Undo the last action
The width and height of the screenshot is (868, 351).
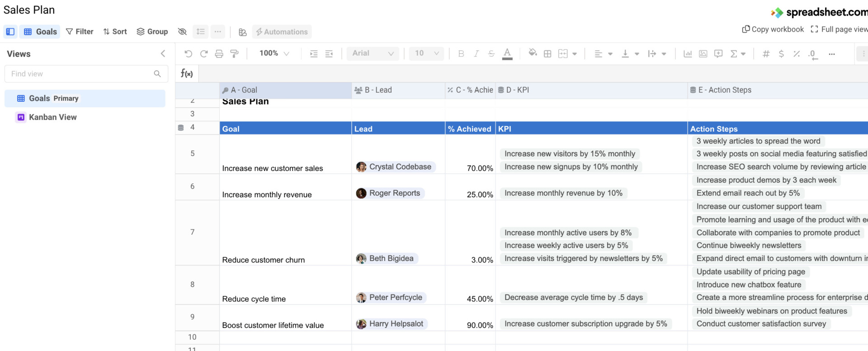tap(189, 54)
